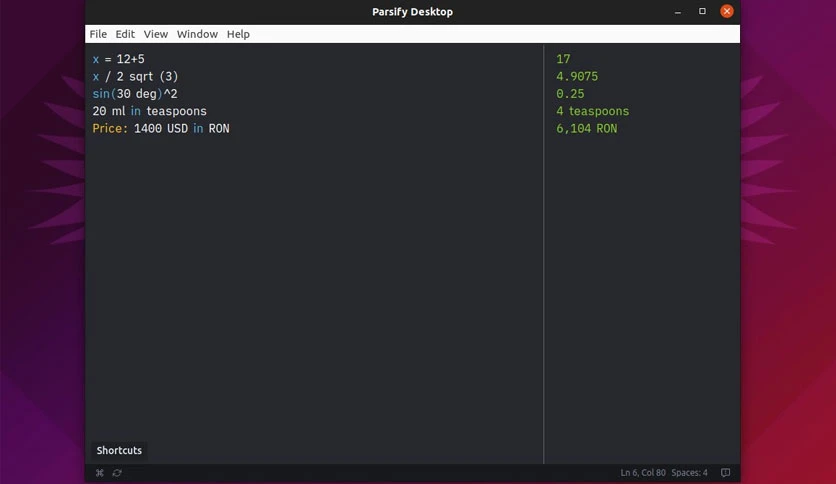Click the result '4 teaspoons'

592,111
